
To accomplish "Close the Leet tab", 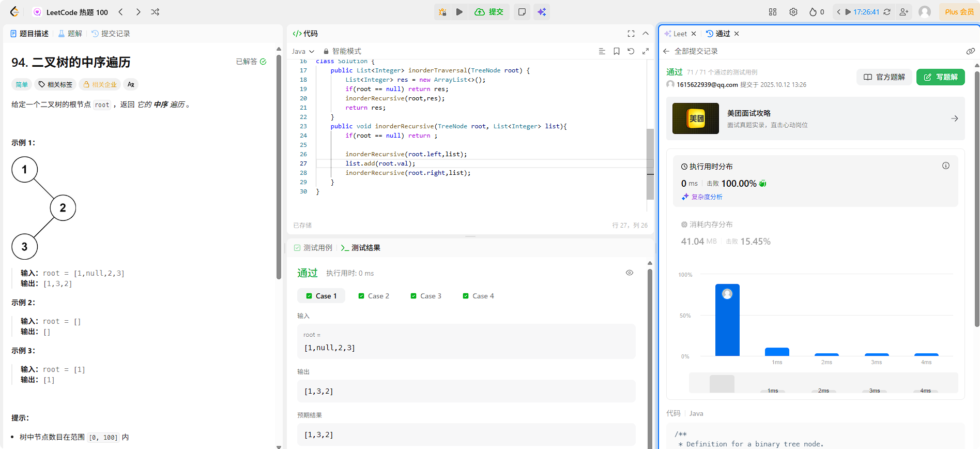I will tap(694, 34).
